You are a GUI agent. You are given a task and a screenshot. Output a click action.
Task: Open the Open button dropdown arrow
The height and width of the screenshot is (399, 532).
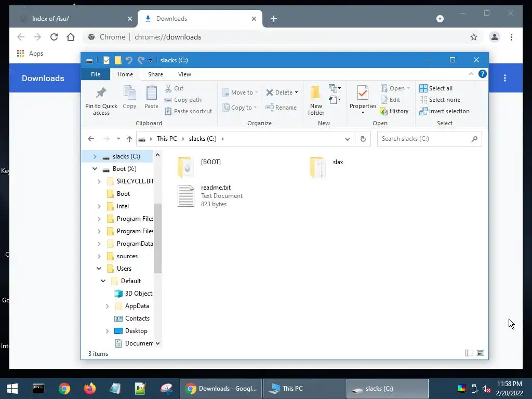click(408, 88)
